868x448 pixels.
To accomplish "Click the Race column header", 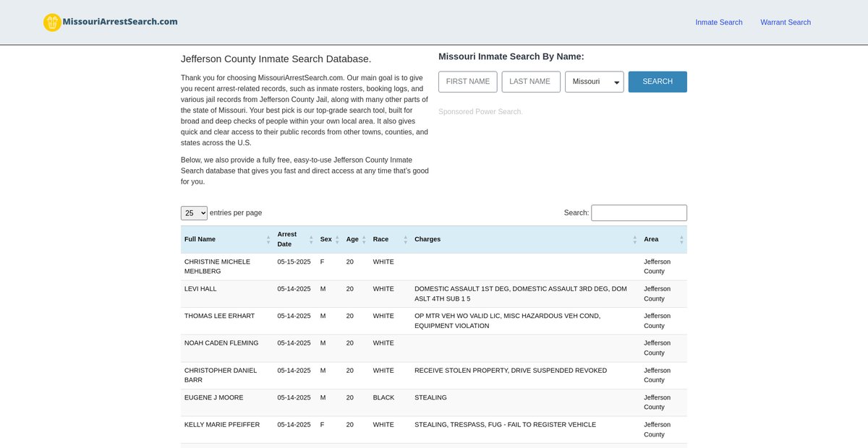I will (380, 239).
